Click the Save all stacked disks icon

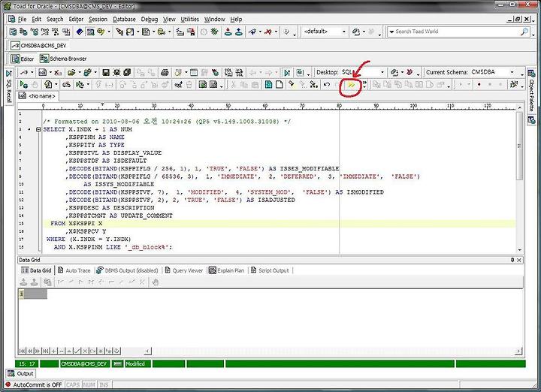(x=127, y=72)
